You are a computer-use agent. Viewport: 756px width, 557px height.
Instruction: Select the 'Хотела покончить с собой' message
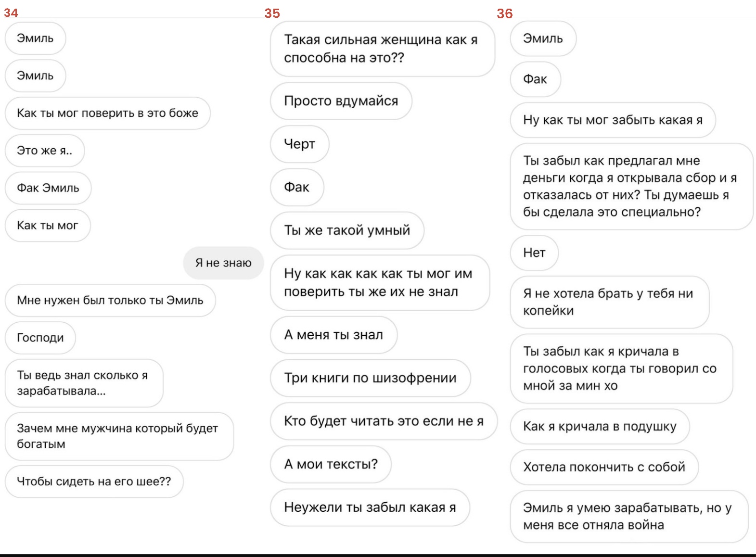(x=604, y=467)
